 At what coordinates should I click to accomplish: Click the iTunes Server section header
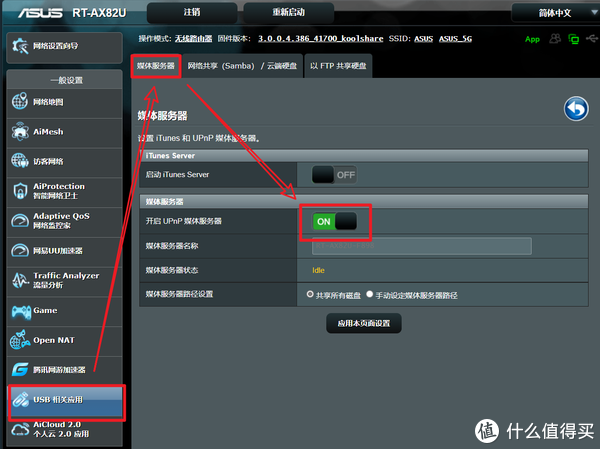tap(364, 155)
